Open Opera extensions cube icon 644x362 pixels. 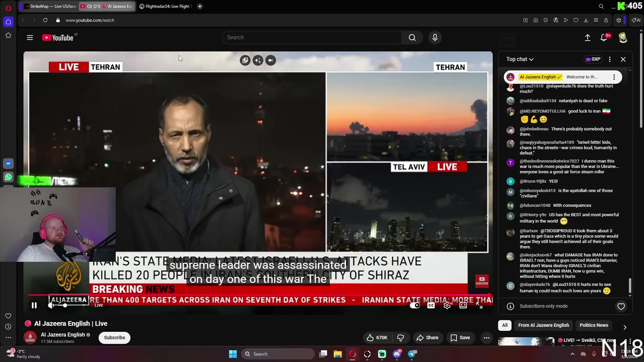[619, 20]
